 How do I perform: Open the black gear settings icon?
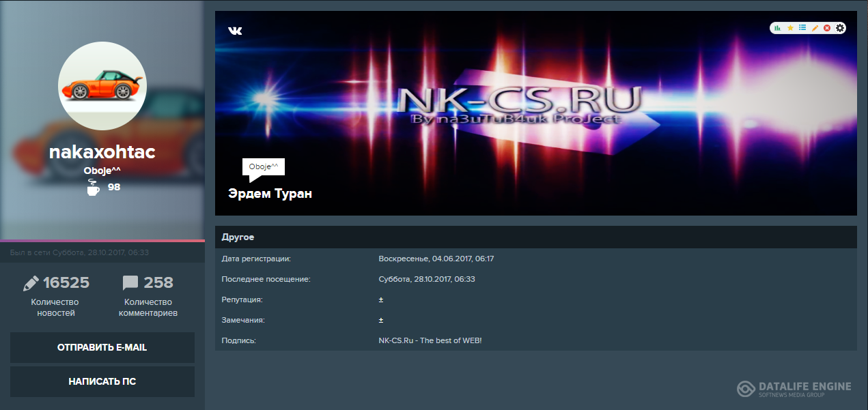[x=840, y=28]
